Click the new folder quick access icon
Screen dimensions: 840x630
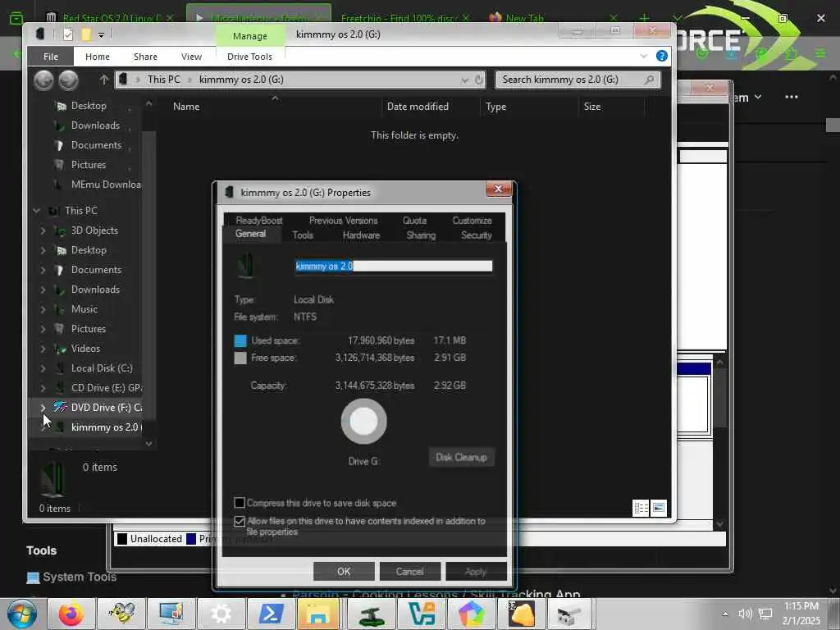(85, 34)
